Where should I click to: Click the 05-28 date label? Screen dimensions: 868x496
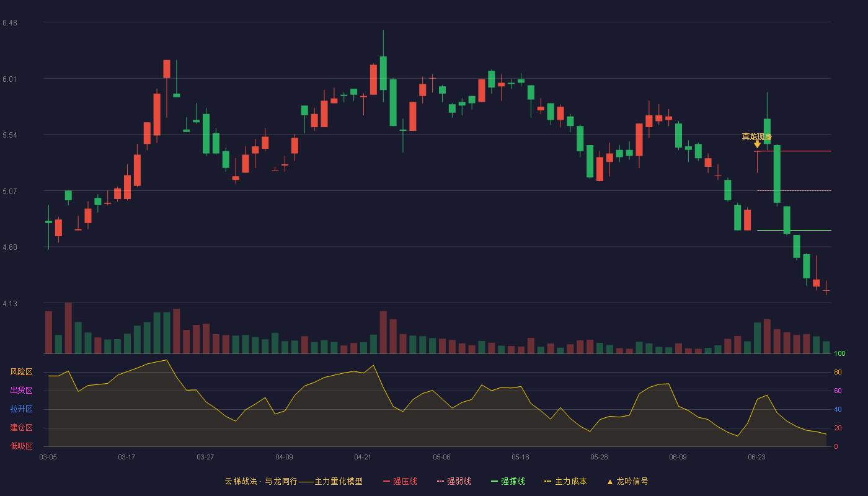pyautogui.click(x=599, y=457)
